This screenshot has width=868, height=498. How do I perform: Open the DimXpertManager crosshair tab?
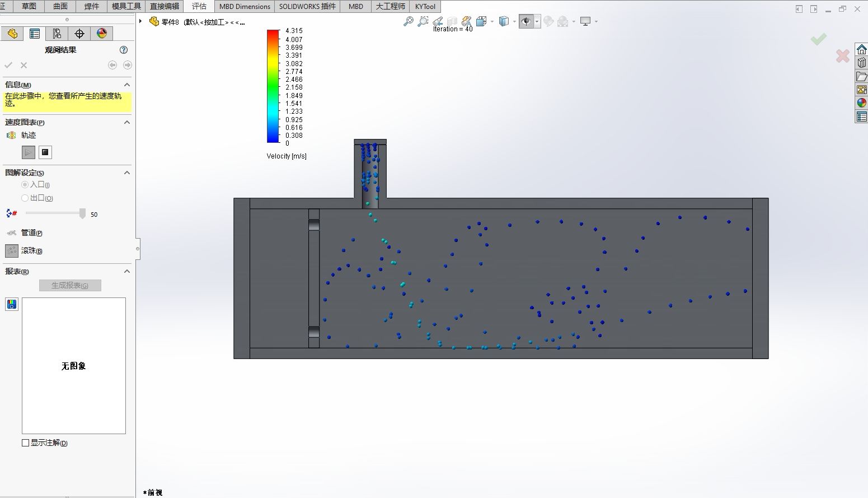point(79,34)
